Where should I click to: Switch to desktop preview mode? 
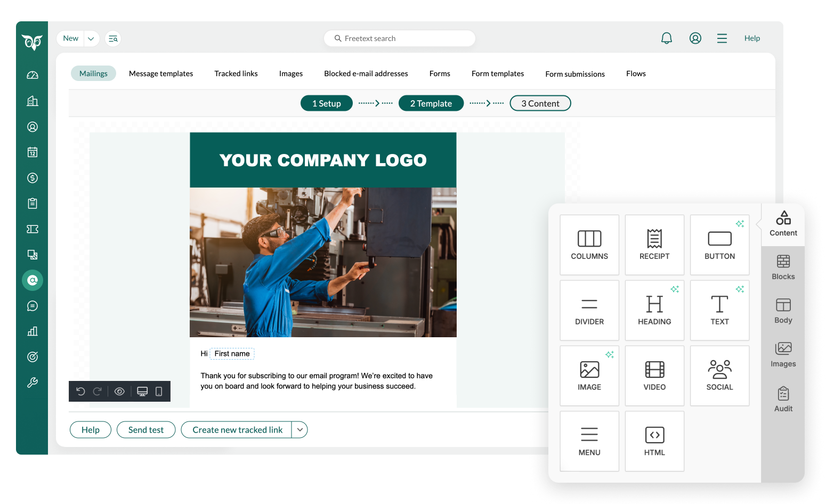point(142,392)
